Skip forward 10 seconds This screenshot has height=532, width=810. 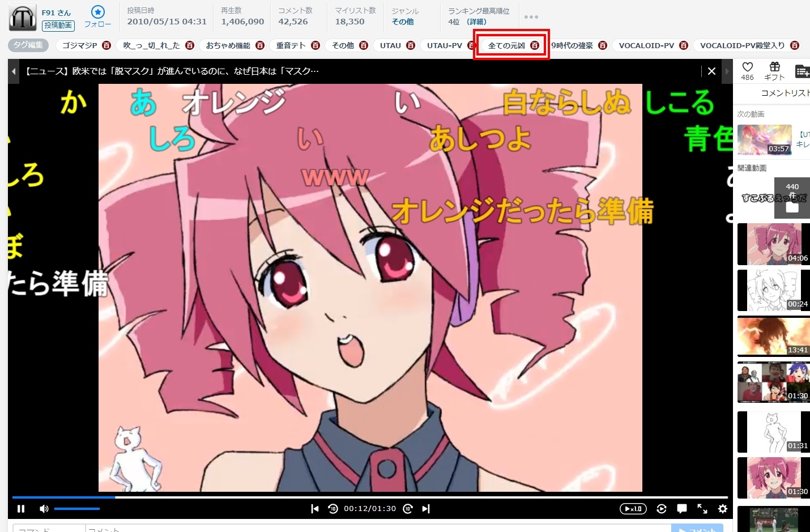point(408,509)
